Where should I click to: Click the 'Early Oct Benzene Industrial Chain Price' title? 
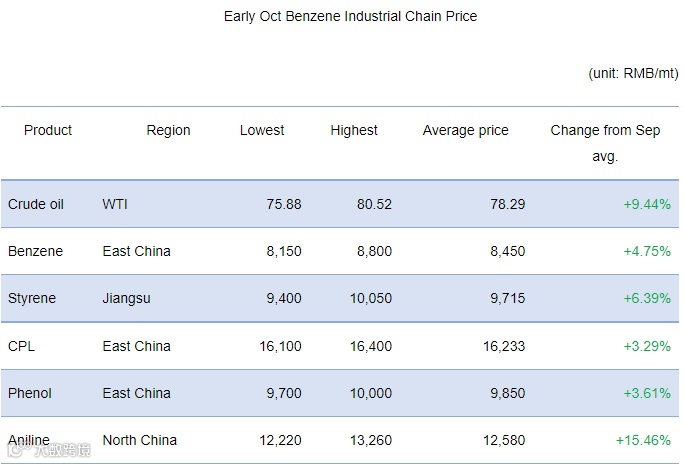click(x=350, y=17)
